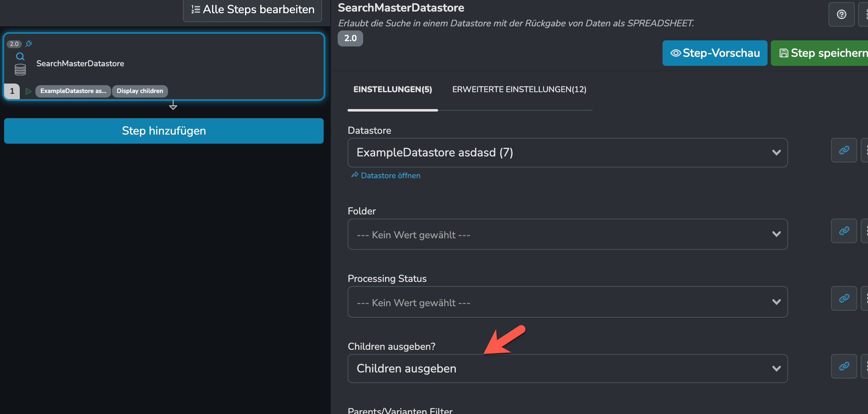This screenshot has height=414, width=868.
Task: Click link icon beside Children ausgeben
Action: point(844,366)
